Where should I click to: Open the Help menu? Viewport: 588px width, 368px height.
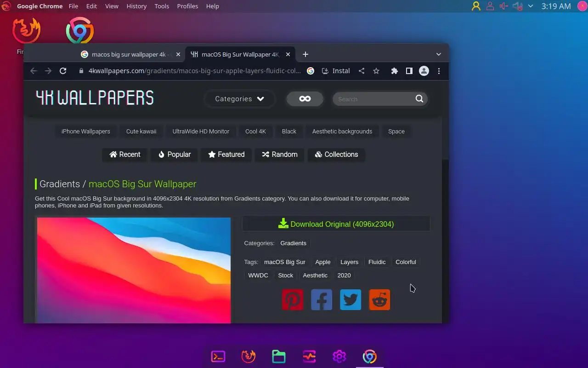tap(212, 6)
